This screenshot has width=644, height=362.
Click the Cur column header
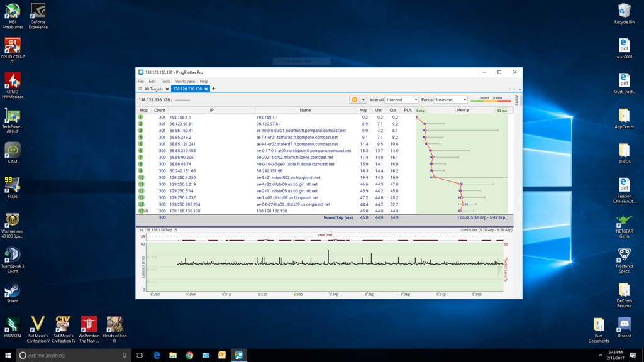coord(392,111)
